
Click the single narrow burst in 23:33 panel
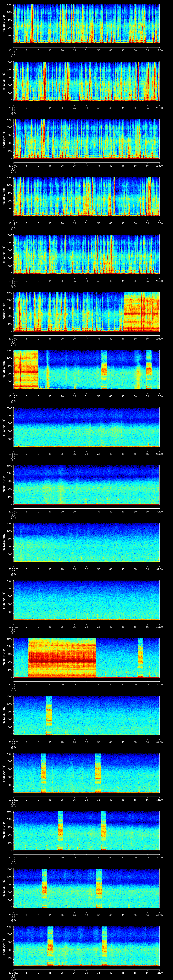coord(49,715)
